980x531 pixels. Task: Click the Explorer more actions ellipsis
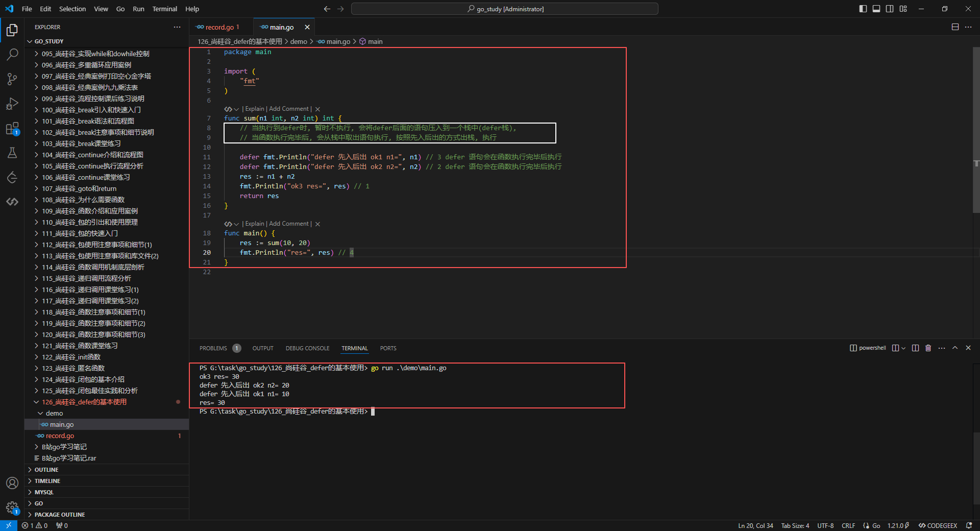tap(177, 27)
